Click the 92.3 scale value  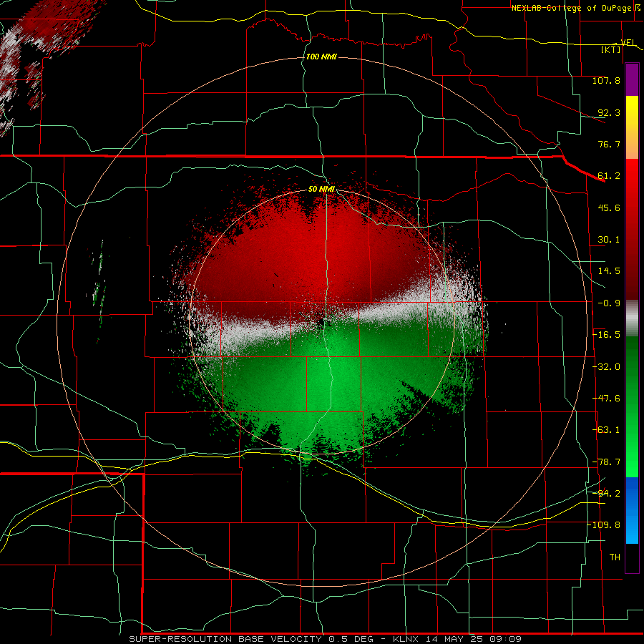point(609,112)
